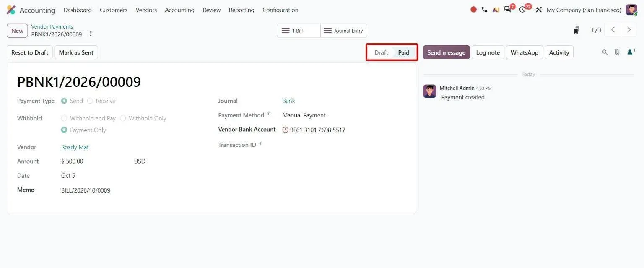This screenshot has height=268, width=644.
Task: Search messages in chatter magnifier icon
Action: point(605,52)
